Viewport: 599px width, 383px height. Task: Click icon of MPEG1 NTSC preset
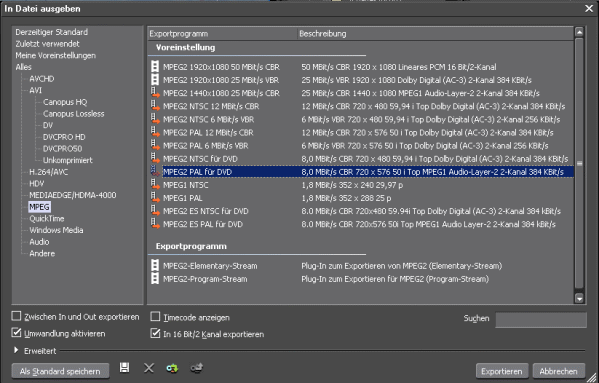[x=155, y=185]
